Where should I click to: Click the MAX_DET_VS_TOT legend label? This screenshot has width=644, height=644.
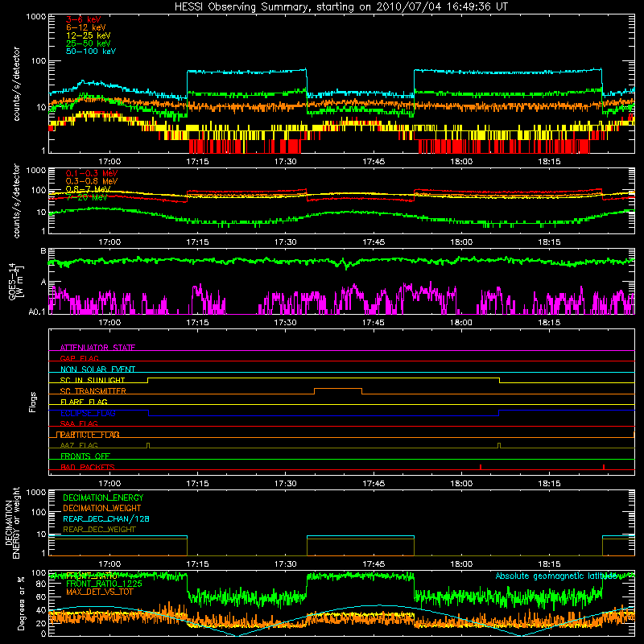[x=100, y=592]
